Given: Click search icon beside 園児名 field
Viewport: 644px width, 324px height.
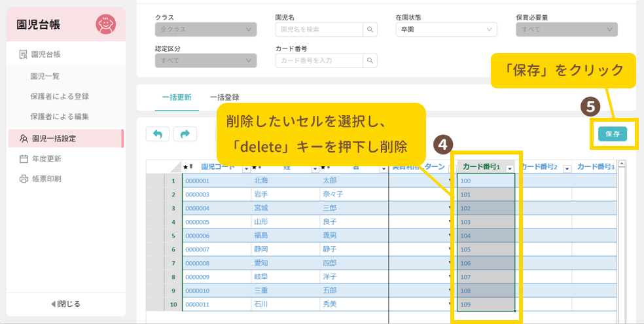Looking at the screenshot, I should click(x=370, y=29).
